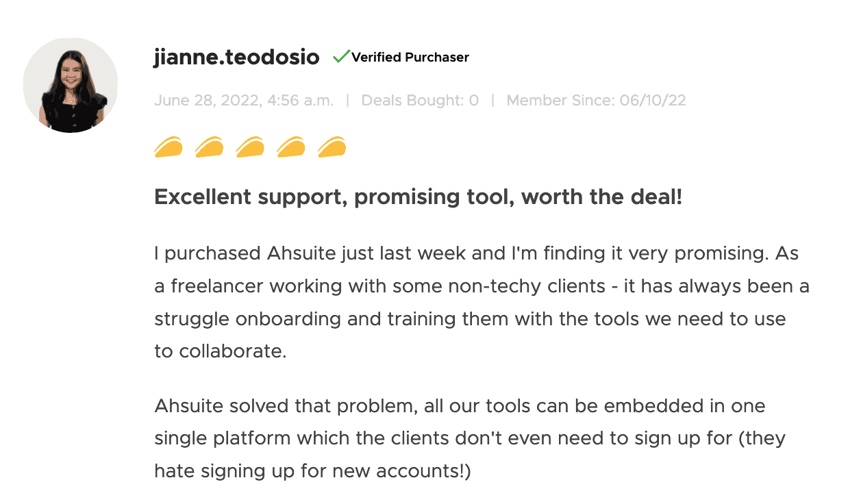
Task: Click the first taco rating icon
Action: pyautogui.click(x=169, y=147)
